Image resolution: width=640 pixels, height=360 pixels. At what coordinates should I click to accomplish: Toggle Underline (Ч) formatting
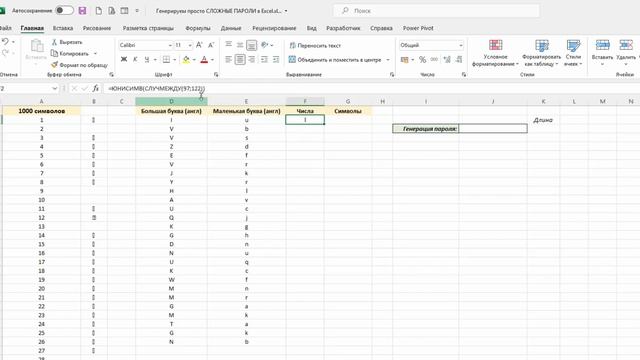point(147,60)
